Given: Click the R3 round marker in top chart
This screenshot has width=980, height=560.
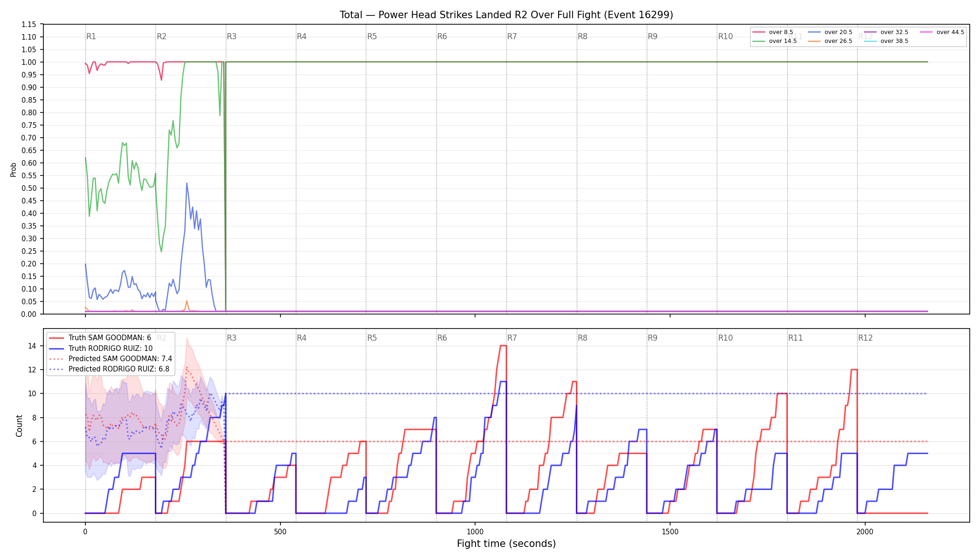Looking at the screenshot, I should click(x=231, y=36).
